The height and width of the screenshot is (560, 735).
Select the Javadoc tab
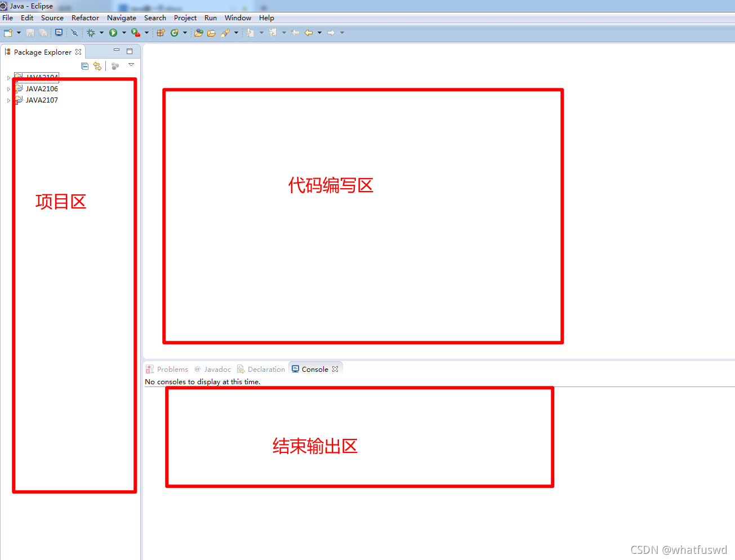pyautogui.click(x=217, y=369)
